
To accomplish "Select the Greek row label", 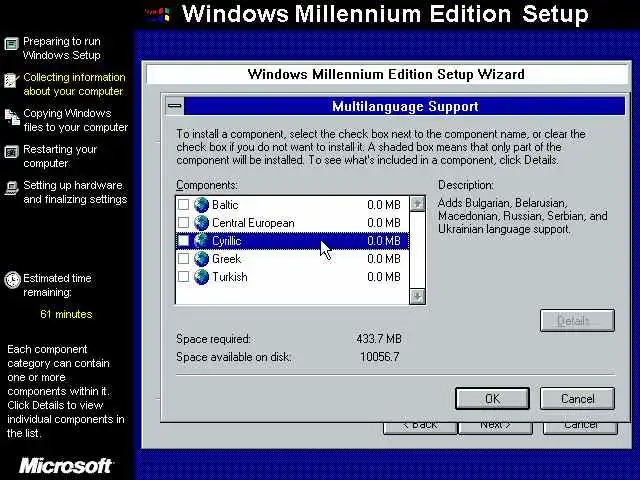I will (x=227, y=259).
